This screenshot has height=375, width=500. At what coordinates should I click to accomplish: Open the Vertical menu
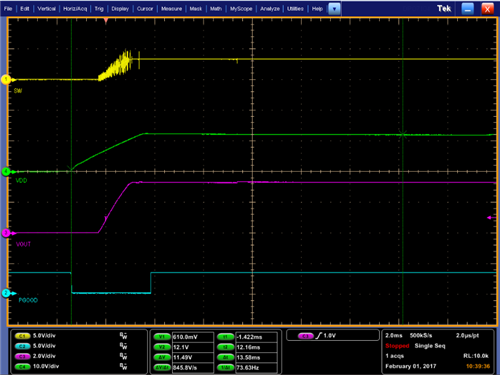(46, 9)
